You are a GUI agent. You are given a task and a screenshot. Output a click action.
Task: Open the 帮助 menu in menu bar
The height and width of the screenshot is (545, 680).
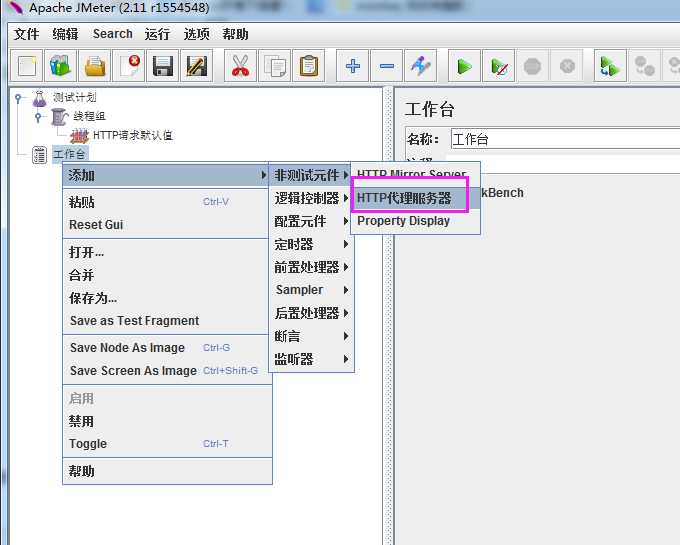pyautogui.click(x=235, y=34)
